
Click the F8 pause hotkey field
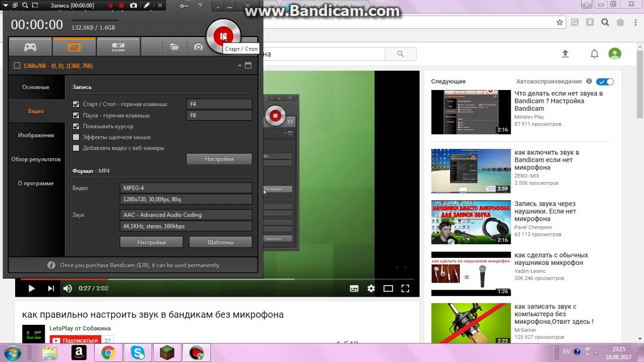[x=219, y=115]
